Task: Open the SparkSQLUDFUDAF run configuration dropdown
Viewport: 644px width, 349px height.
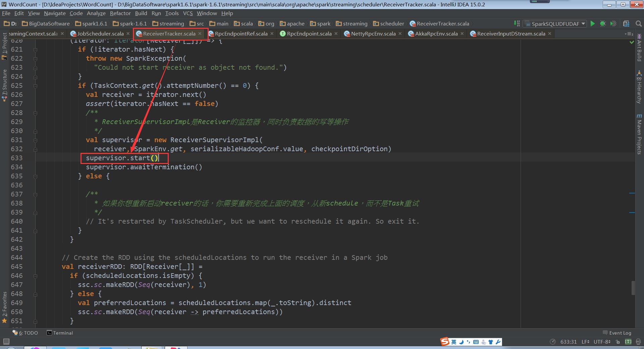Action: pyautogui.click(x=555, y=23)
